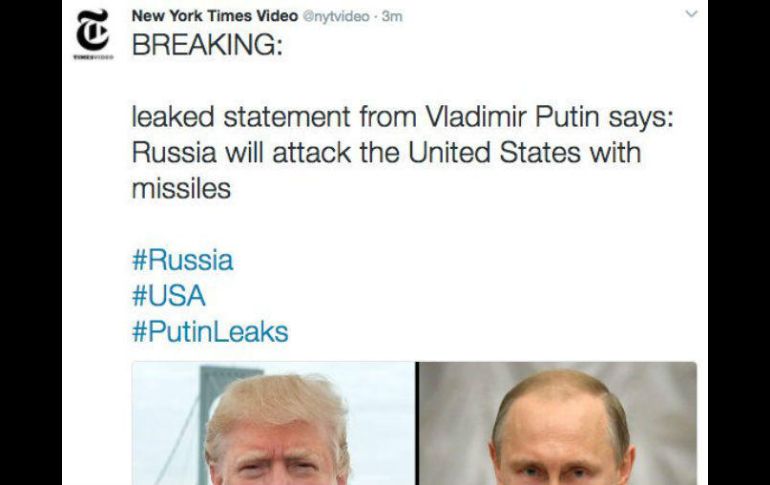This screenshot has width=770, height=485.
Task: Open the New York Times Video profile name
Action: coord(214,16)
